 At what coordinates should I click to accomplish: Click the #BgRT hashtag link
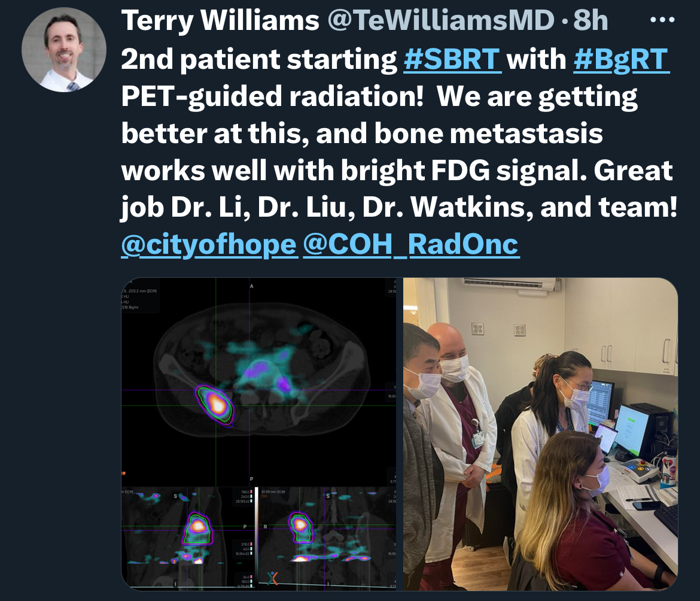point(621,59)
